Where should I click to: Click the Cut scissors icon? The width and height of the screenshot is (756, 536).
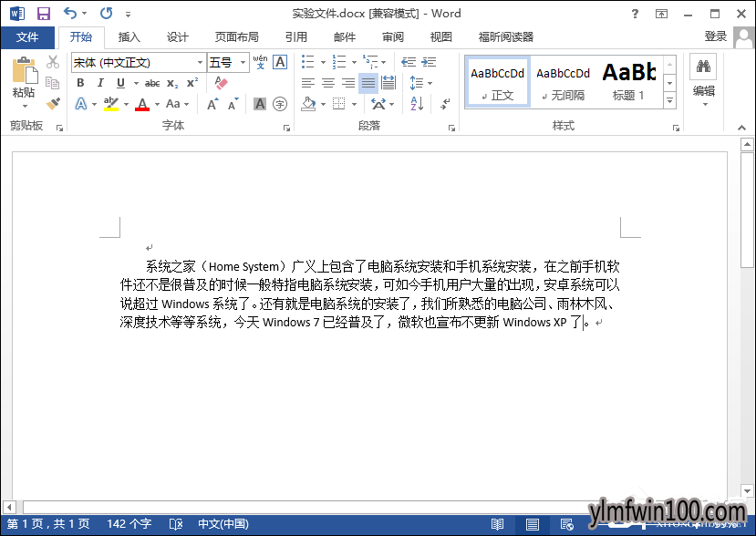pyautogui.click(x=53, y=62)
